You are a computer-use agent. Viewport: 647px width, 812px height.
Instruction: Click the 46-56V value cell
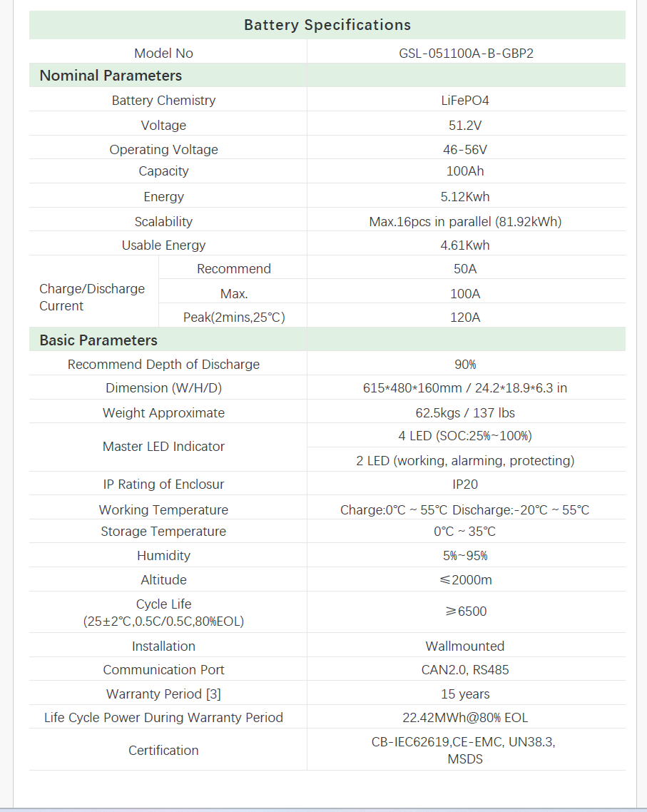click(x=465, y=150)
